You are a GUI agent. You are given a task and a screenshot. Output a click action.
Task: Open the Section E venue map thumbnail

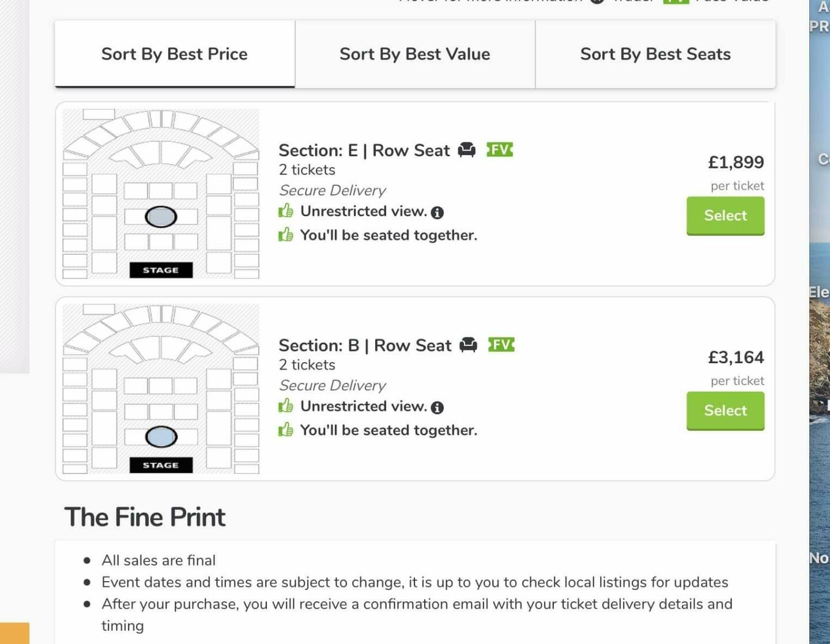pos(161,194)
